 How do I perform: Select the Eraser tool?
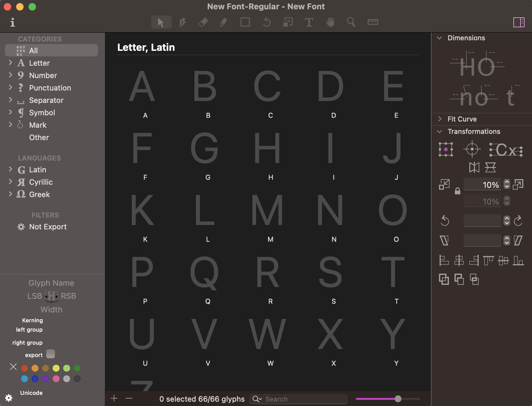tap(203, 22)
